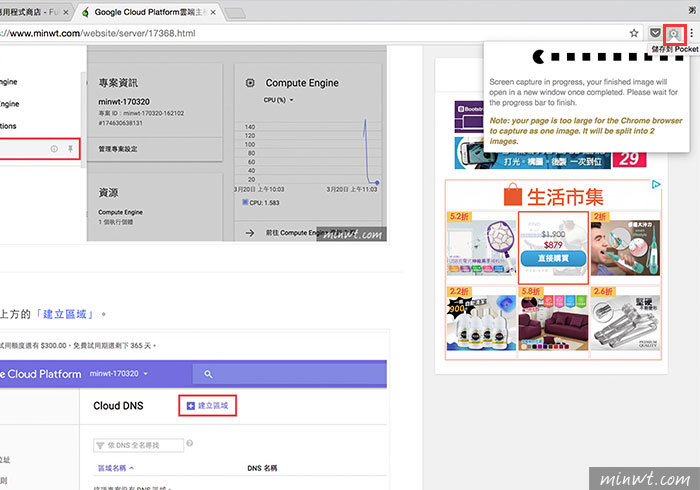The image size is (700, 490).
Task: Open the minwt-170320 project dropdown
Action: (119, 374)
